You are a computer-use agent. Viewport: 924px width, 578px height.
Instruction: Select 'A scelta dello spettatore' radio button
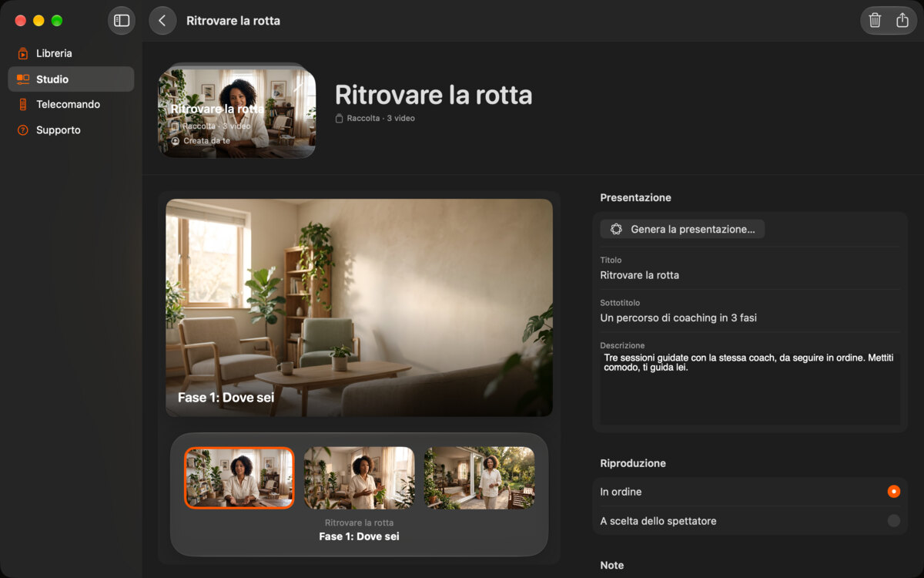893,521
